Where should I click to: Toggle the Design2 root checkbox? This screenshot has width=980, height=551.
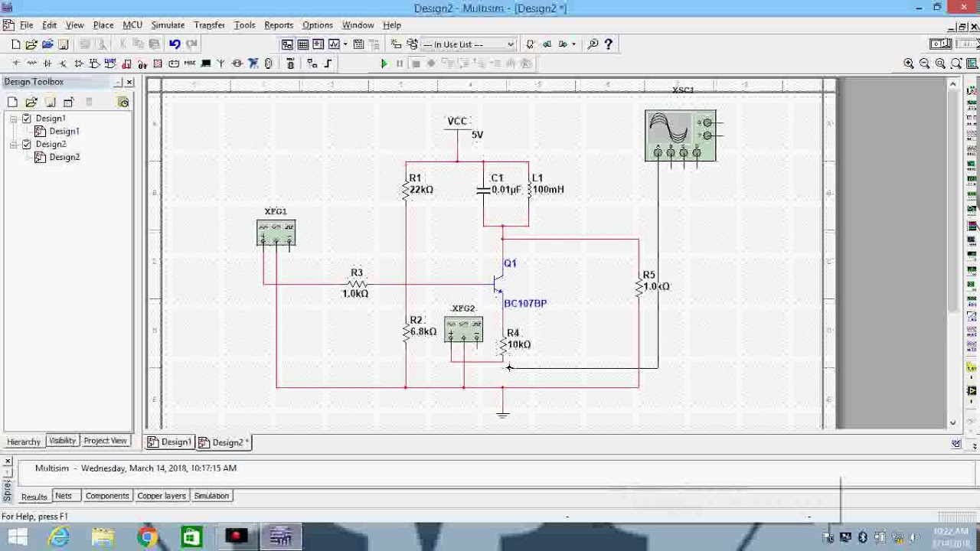pos(27,144)
